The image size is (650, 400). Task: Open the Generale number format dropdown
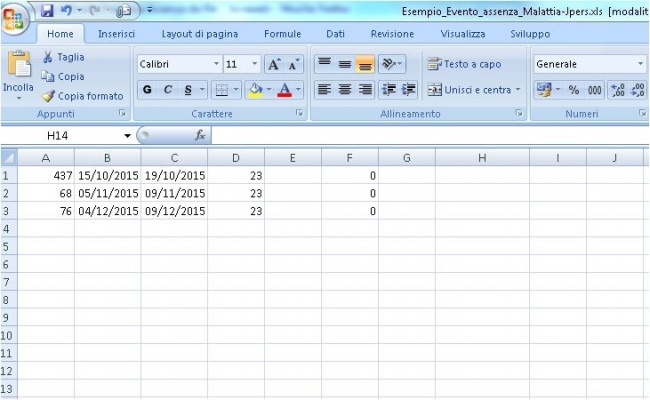tap(640, 64)
